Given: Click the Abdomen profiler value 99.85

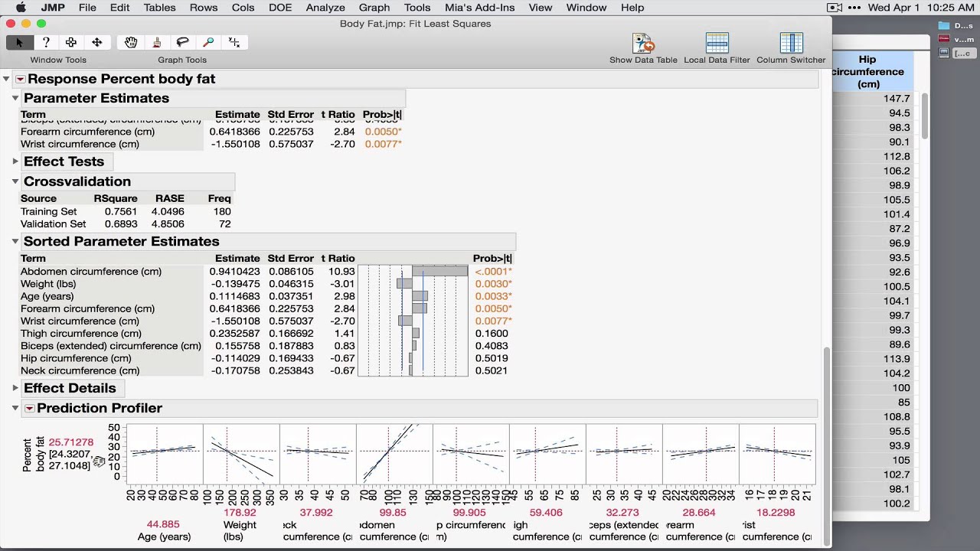Looking at the screenshot, I should pyautogui.click(x=393, y=512).
